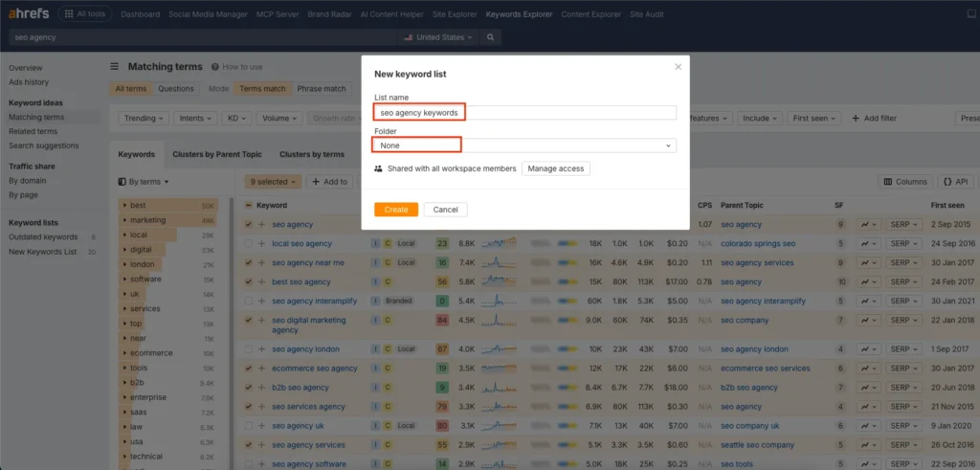Click the magnifier search button
The image size is (980, 470).
[x=491, y=37]
